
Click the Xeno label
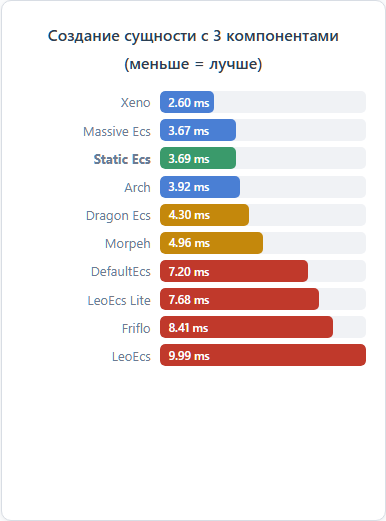coord(135,103)
